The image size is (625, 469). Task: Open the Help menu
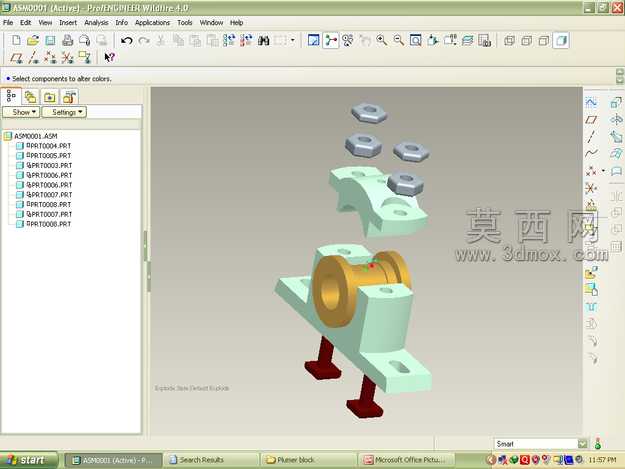(x=236, y=23)
